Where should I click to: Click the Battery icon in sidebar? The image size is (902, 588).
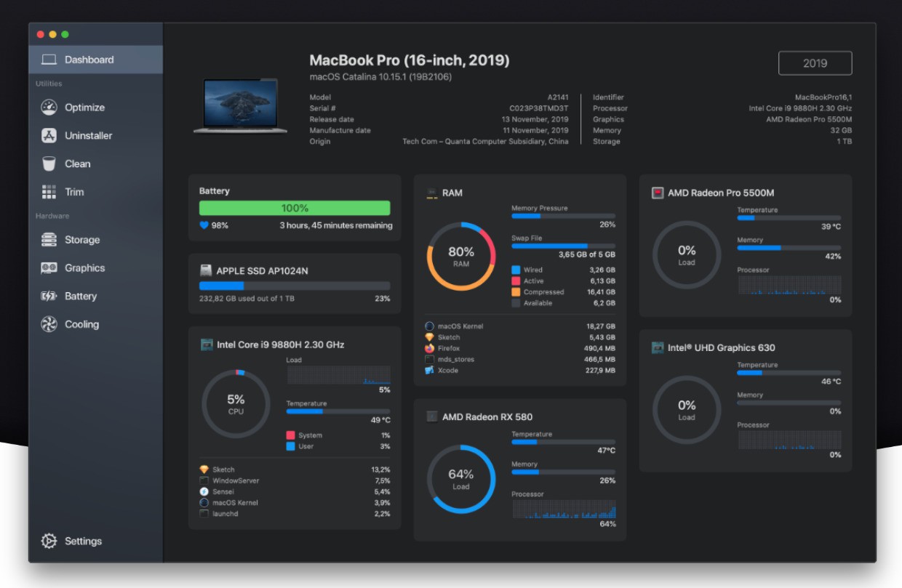(49, 297)
